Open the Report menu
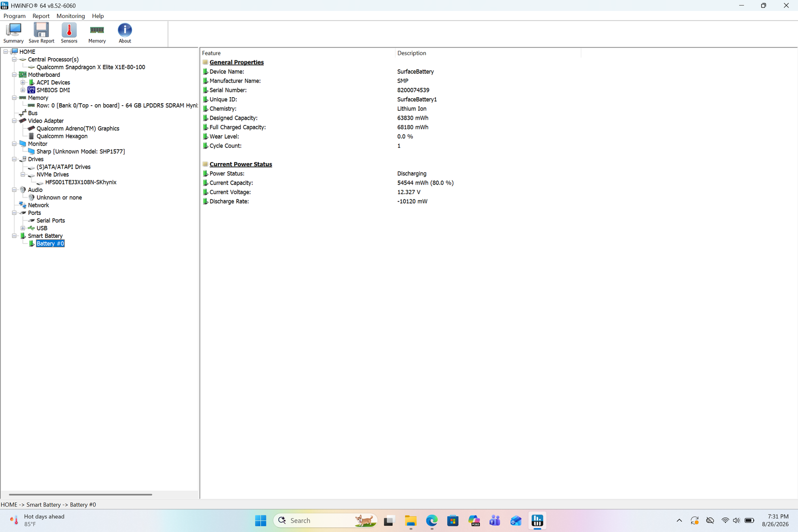Screen dimensions: 798x532 [x=41, y=16]
